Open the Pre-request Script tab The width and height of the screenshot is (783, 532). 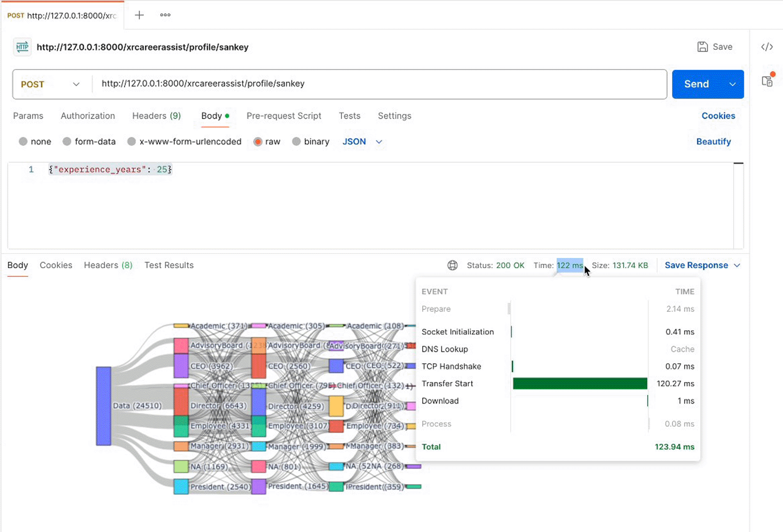coord(284,116)
